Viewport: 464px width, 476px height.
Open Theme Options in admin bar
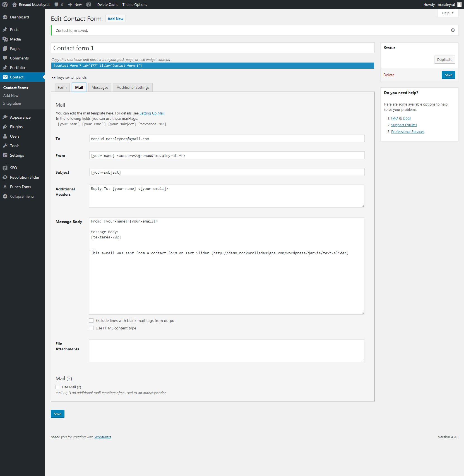click(x=135, y=4)
